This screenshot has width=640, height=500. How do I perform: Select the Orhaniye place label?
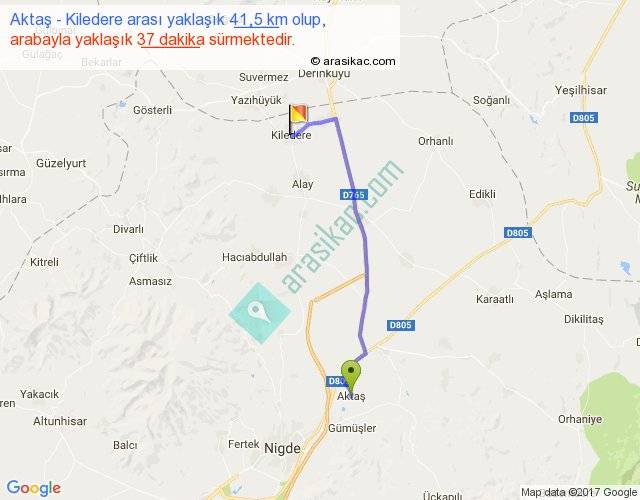pyautogui.click(x=580, y=419)
